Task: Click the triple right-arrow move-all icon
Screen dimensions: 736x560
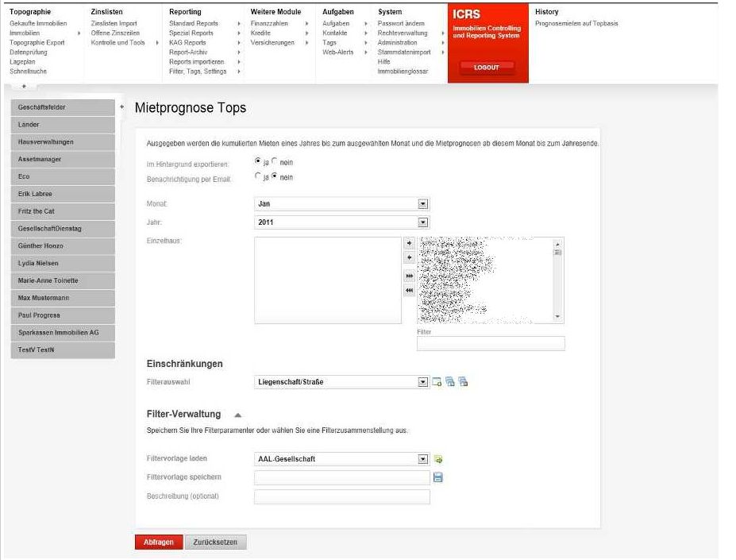Action: click(410, 276)
